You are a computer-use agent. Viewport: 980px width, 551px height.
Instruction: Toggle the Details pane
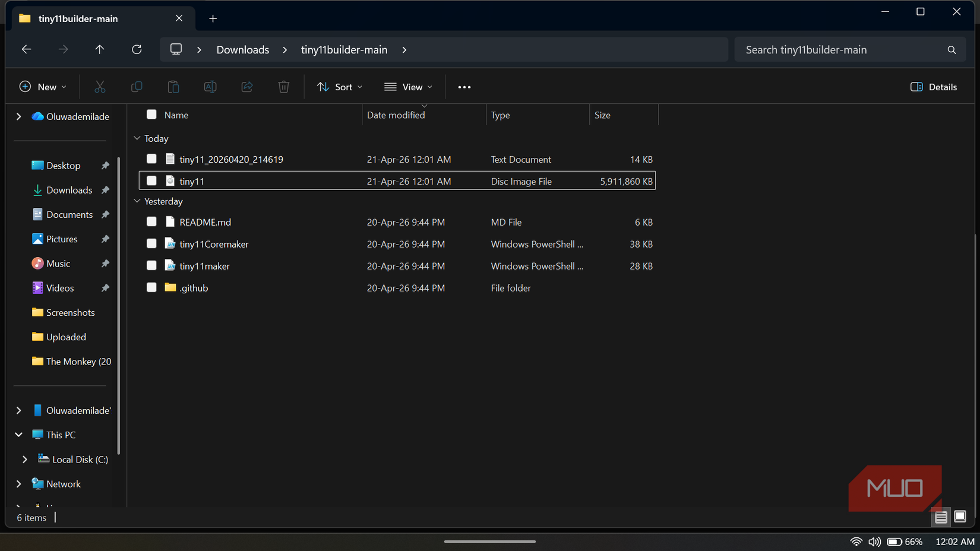tap(934, 87)
